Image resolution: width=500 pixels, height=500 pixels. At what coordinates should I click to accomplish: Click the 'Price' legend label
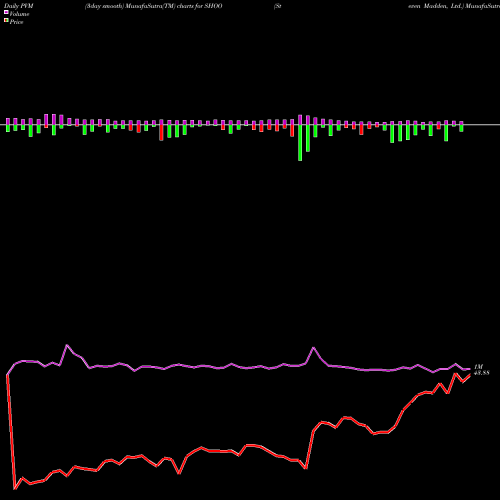16,22
